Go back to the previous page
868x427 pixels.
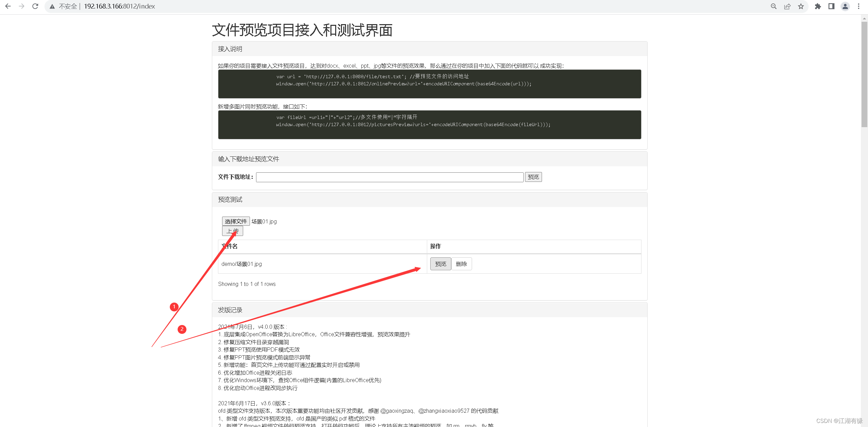(8, 6)
